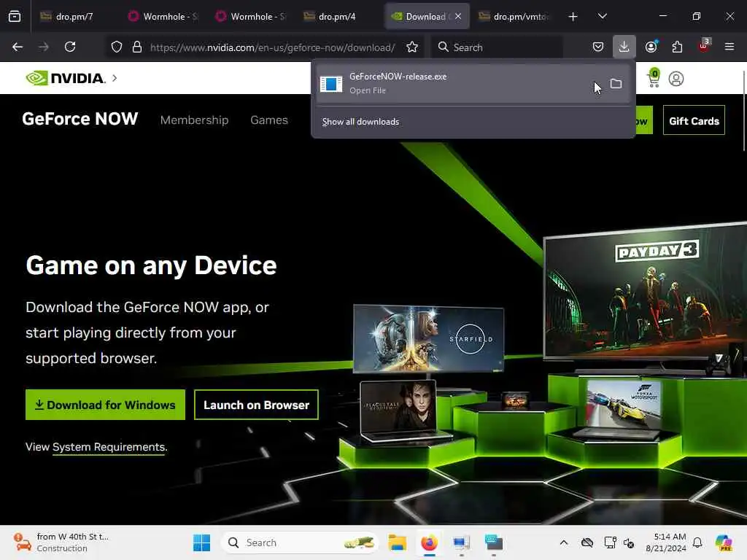747x560 pixels.
Task: Focus the Firefox Search box
Action: (x=498, y=47)
